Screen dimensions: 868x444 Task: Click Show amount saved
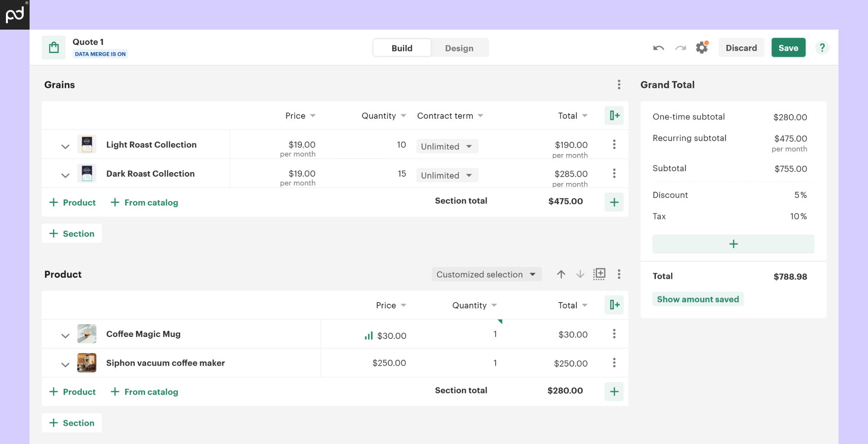tap(698, 299)
